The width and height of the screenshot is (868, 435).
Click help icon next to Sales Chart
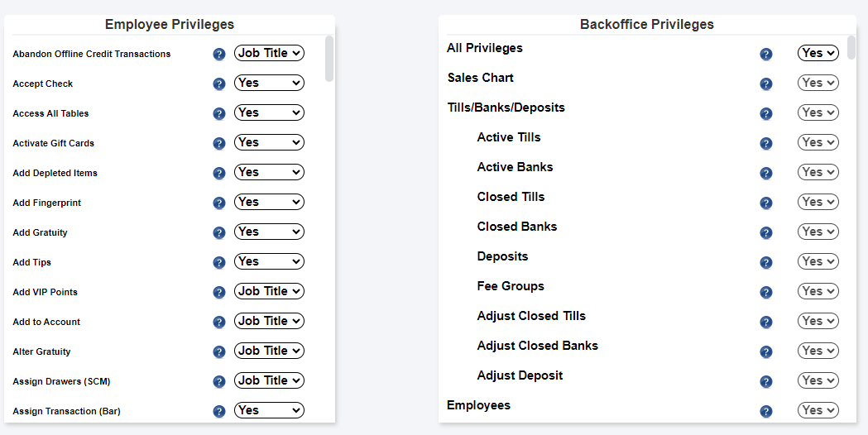766,84
